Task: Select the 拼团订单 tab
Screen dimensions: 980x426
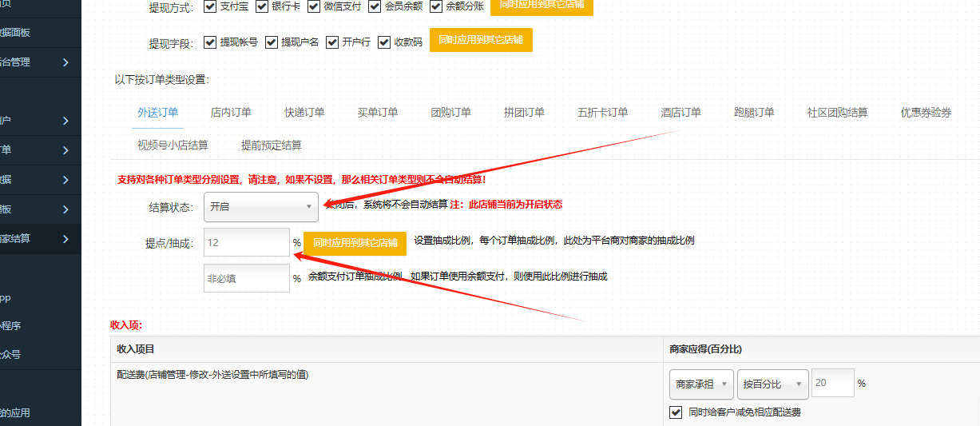Action: (x=524, y=113)
